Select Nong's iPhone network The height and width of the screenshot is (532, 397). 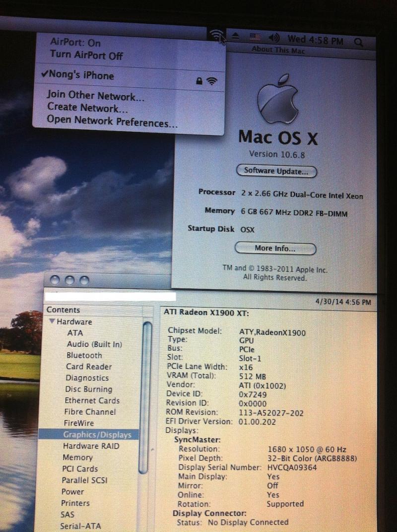pos(129,77)
